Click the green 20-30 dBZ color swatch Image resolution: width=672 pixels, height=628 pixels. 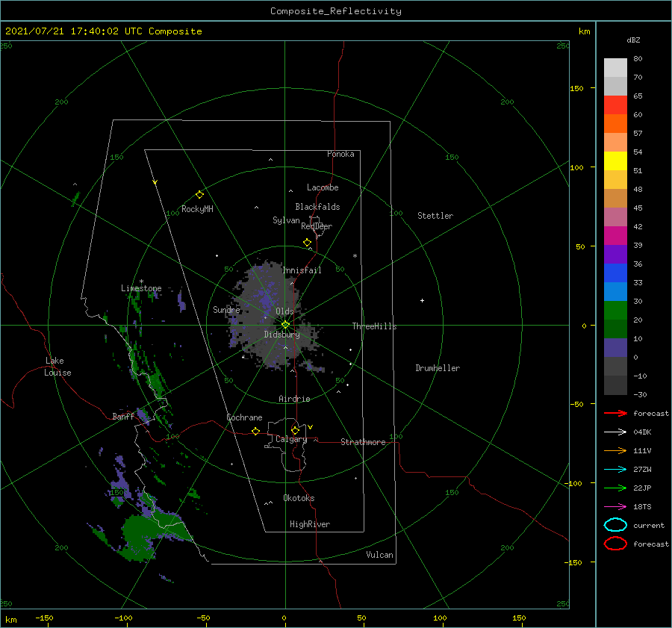615,311
